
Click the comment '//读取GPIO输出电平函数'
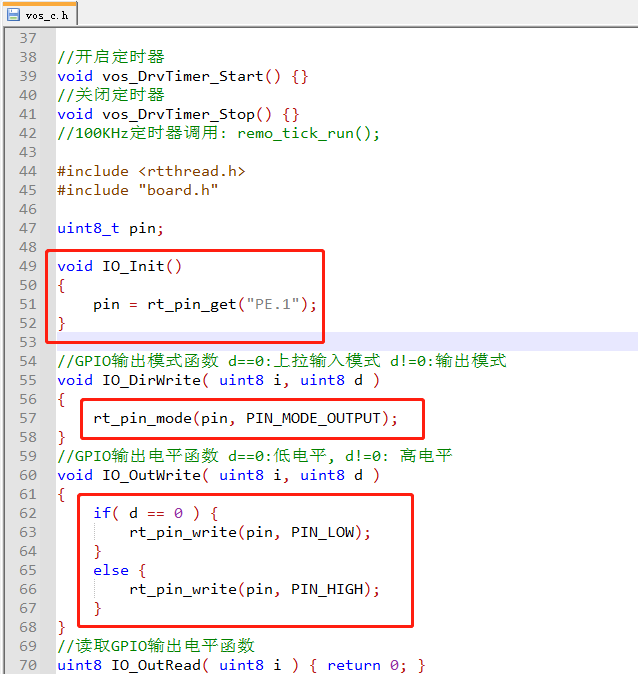point(156,646)
